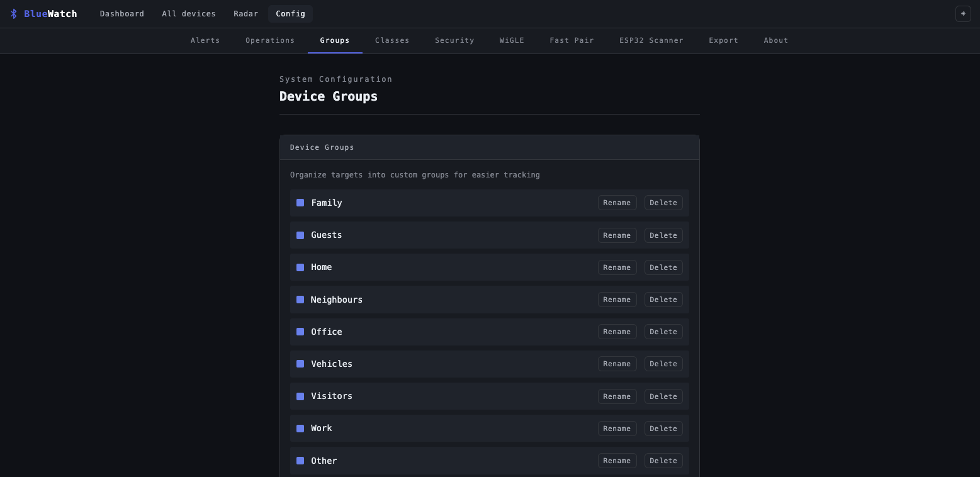Switch to the Export tab

click(x=724, y=40)
